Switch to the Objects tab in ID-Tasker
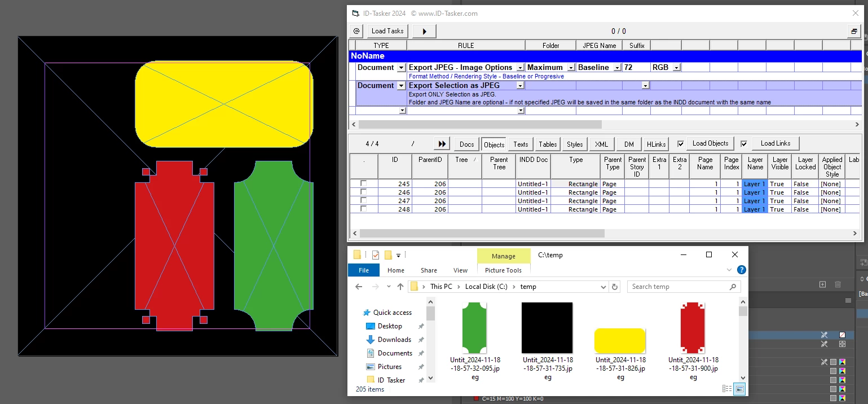868x404 pixels. coord(494,144)
